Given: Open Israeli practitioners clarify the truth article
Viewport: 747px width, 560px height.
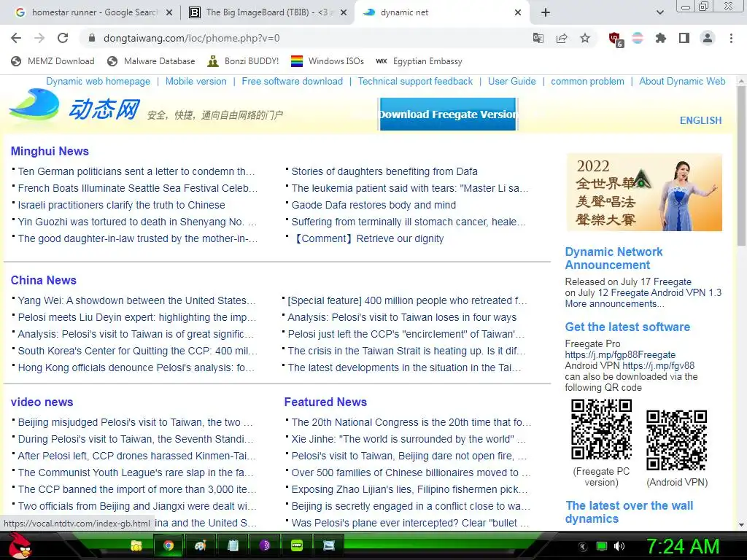Looking at the screenshot, I should click(x=122, y=205).
